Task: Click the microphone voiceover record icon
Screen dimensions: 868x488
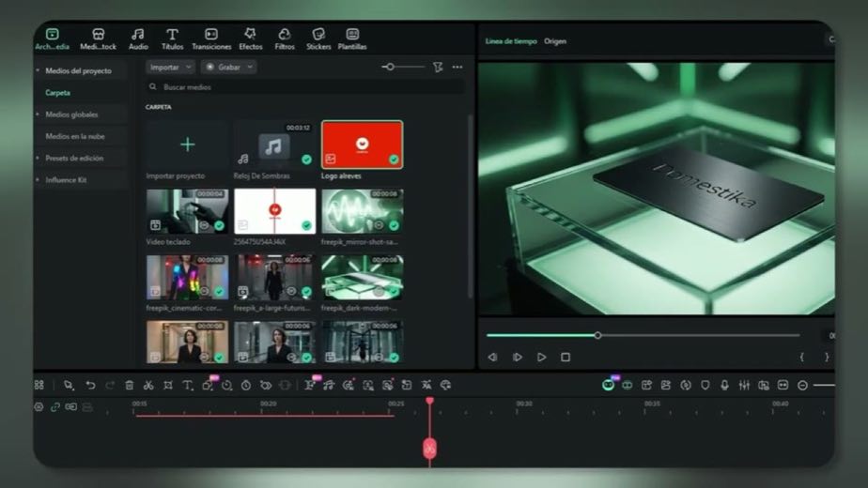Action: 724,385
